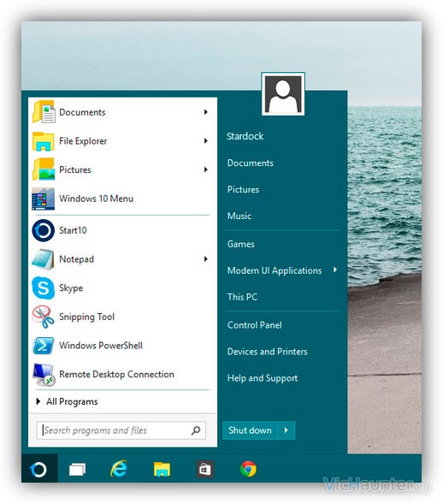Expand the Notepad jump list arrow
Viewport: 443px width, 504px height.
(x=205, y=258)
